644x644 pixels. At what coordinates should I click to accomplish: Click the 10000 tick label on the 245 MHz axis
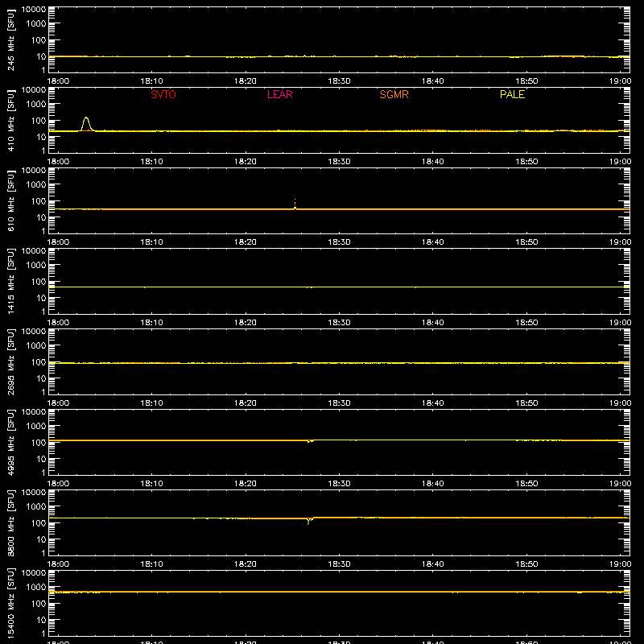[34, 10]
